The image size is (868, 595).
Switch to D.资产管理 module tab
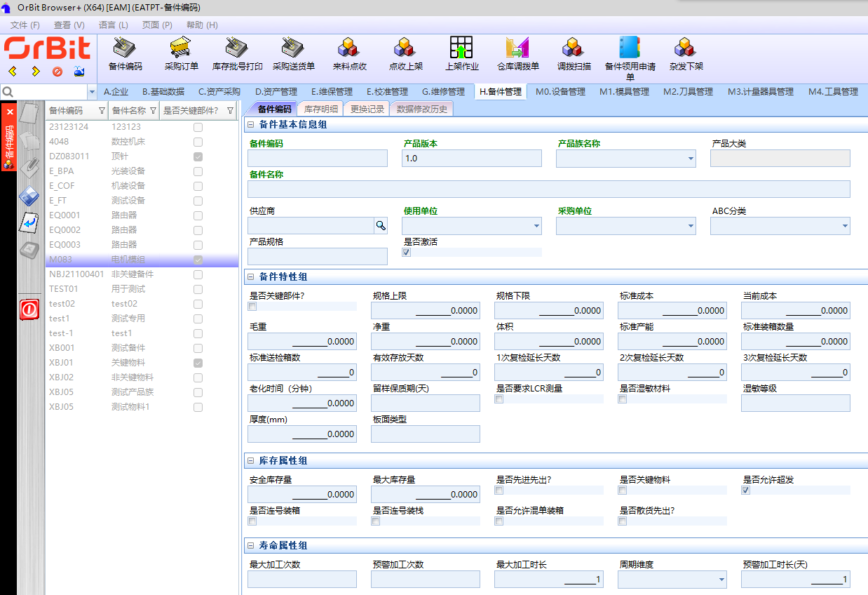(x=276, y=92)
